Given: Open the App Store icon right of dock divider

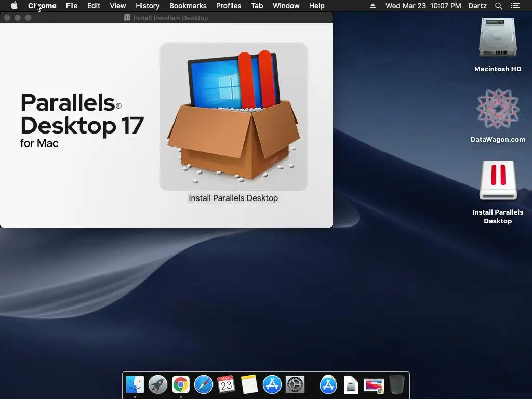Looking at the screenshot, I should coord(328,385).
